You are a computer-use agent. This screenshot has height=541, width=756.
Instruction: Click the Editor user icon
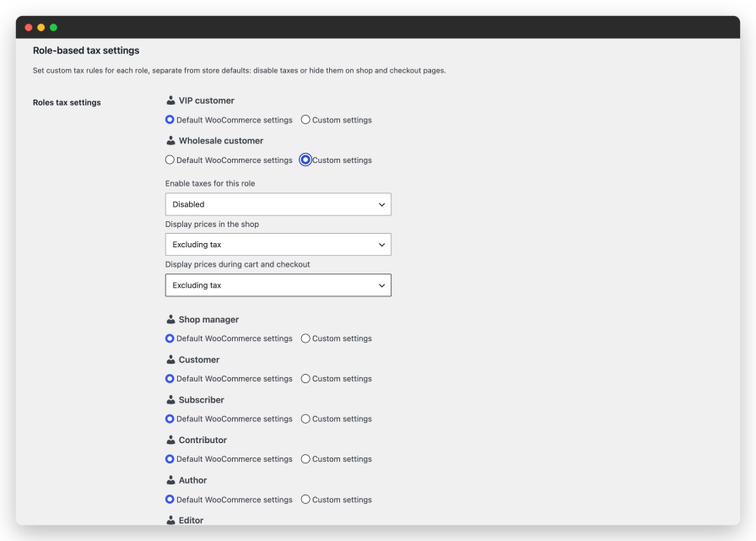coord(170,520)
